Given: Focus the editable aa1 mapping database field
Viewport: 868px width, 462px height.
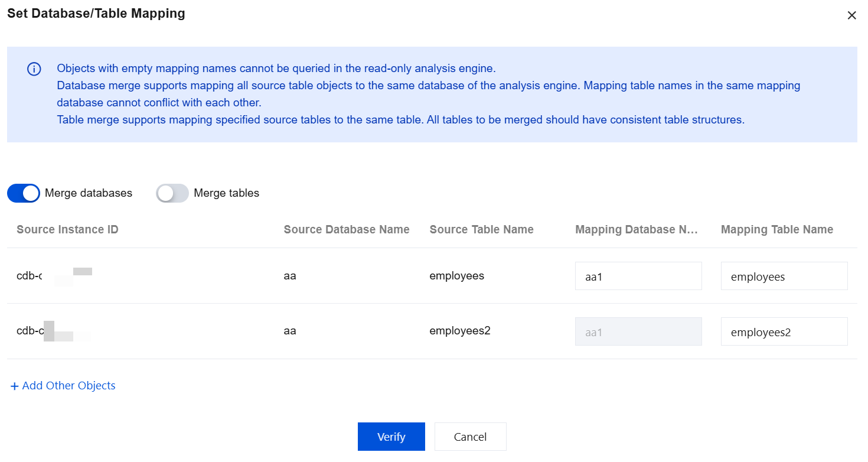Looking at the screenshot, I should click(x=638, y=276).
